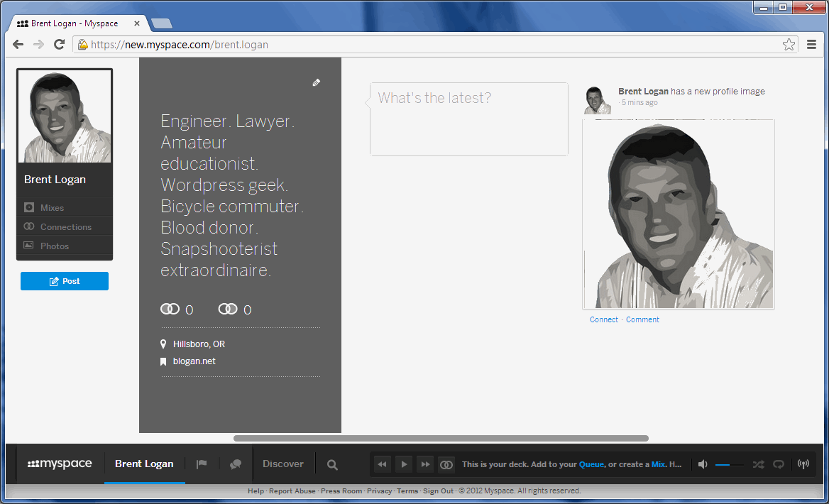The width and height of the screenshot is (829, 504).
Task: Click the Mix link in player
Action: 658,464
